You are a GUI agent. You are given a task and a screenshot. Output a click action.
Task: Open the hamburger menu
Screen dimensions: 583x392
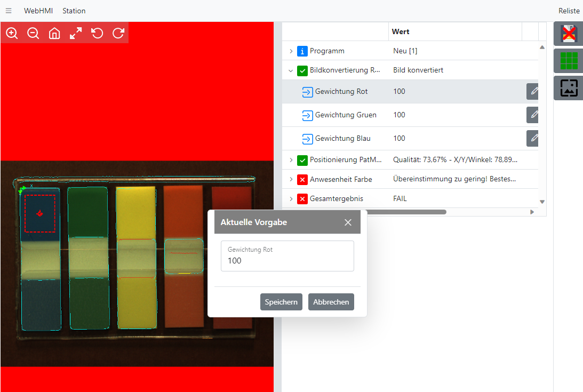(9, 11)
